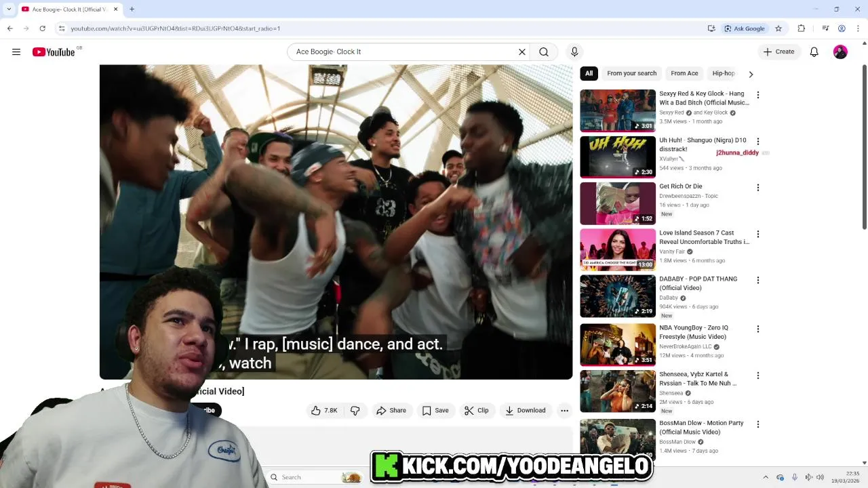The width and height of the screenshot is (868, 488).
Task: Open options for Love Island Season 7 video
Action: (758, 234)
